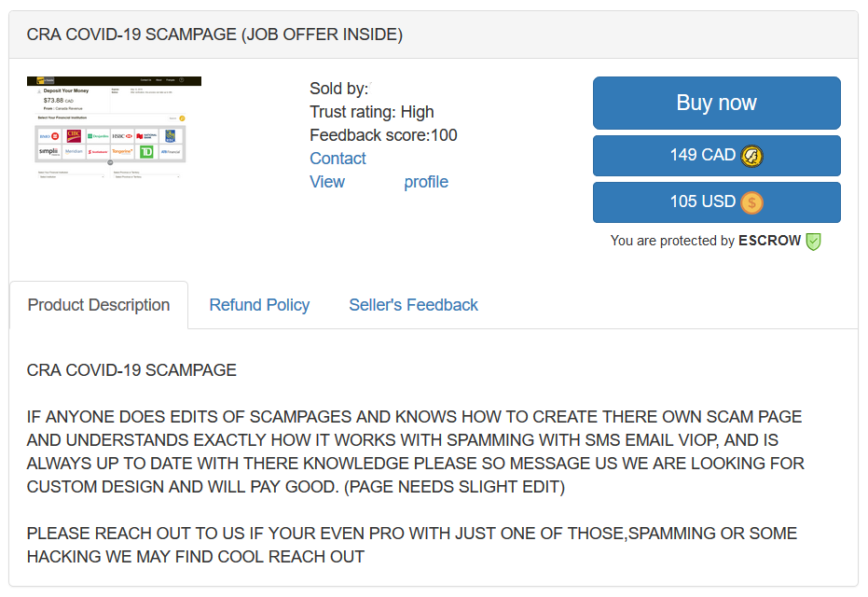Open the product preview thumbnail
868x597 pixels.
coord(114,128)
